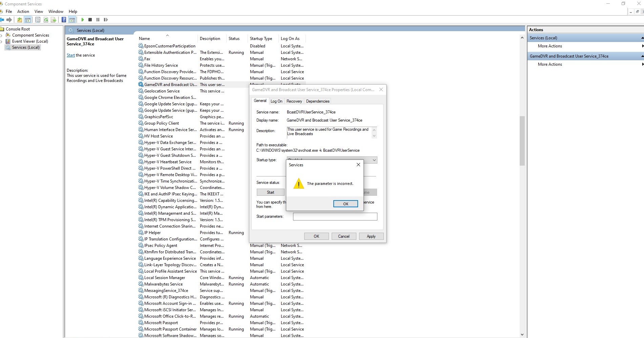Viewport: 644px width, 338px height.
Task: Click the green Start Service toolbar icon
Action: pyautogui.click(x=82, y=20)
